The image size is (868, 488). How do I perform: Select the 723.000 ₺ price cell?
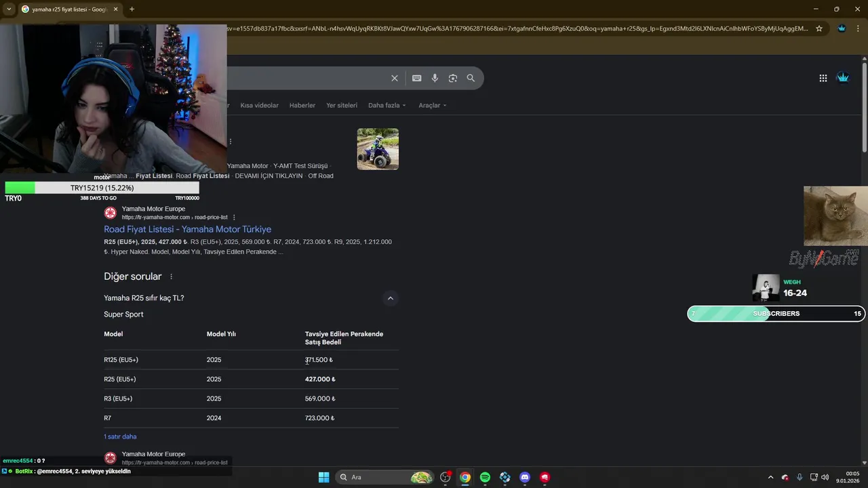[x=319, y=418]
